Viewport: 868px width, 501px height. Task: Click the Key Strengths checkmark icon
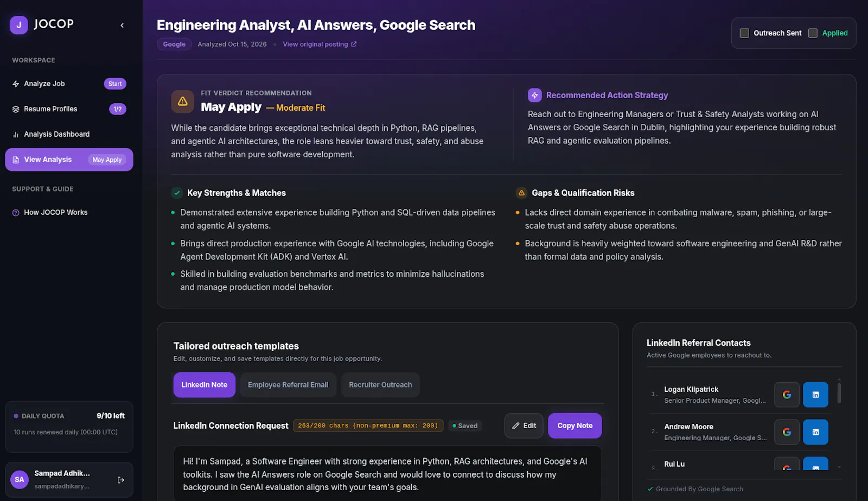click(x=177, y=193)
